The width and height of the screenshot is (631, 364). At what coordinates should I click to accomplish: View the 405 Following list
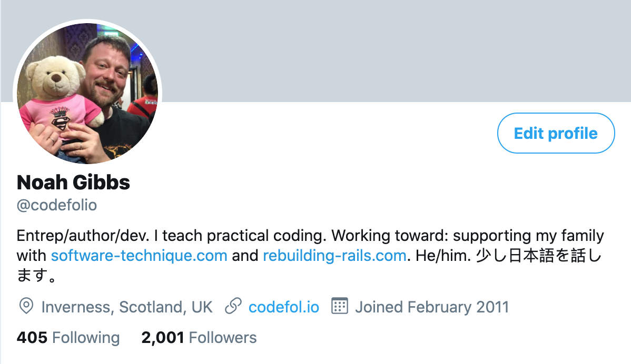[x=68, y=337]
